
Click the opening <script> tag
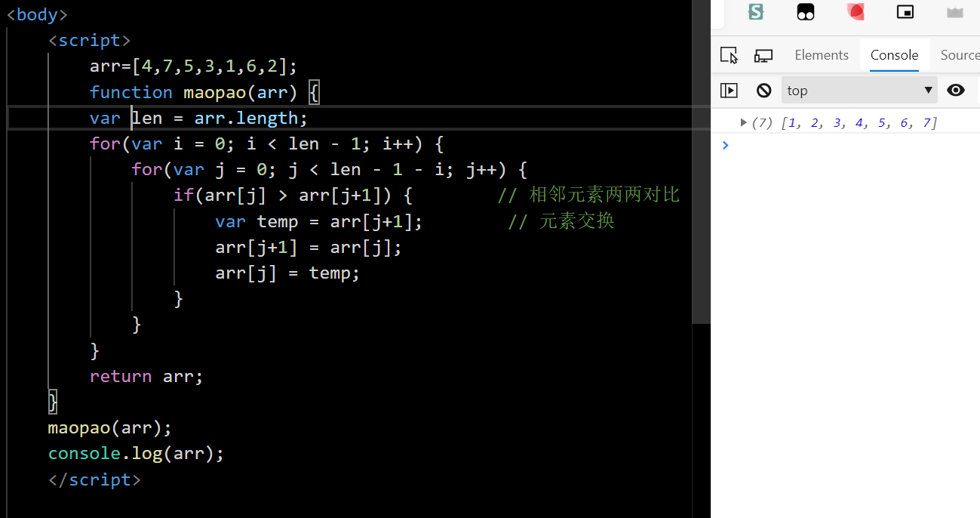click(x=89, y=40)
